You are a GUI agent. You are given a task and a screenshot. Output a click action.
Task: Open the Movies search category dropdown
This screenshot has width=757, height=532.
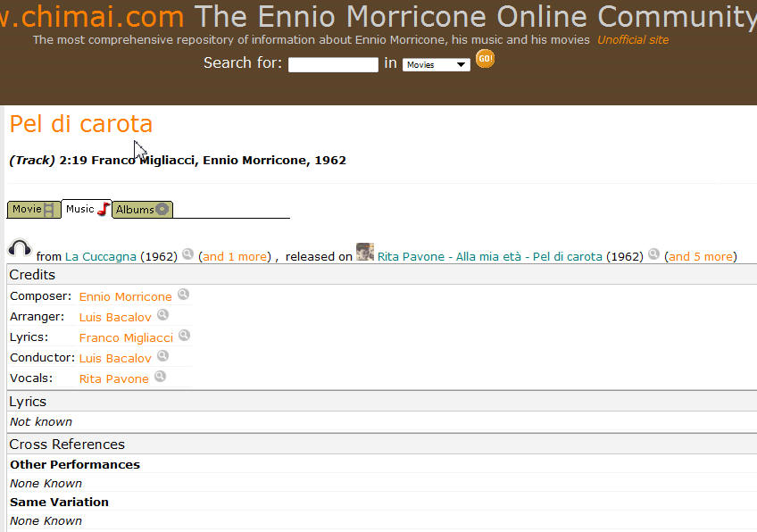[437, 64]
